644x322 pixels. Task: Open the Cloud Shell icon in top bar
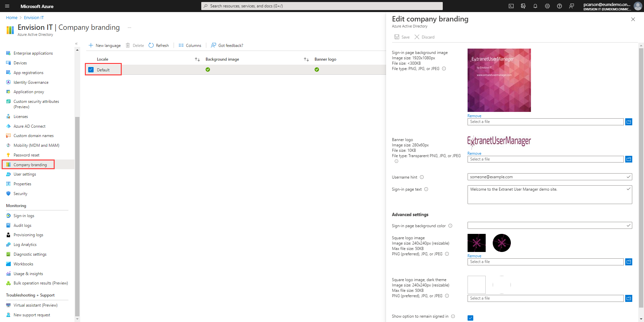coord(511,6)
